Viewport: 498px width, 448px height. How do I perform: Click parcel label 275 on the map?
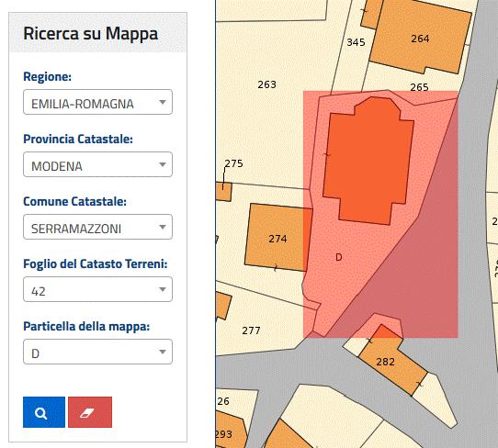[233, 163]
